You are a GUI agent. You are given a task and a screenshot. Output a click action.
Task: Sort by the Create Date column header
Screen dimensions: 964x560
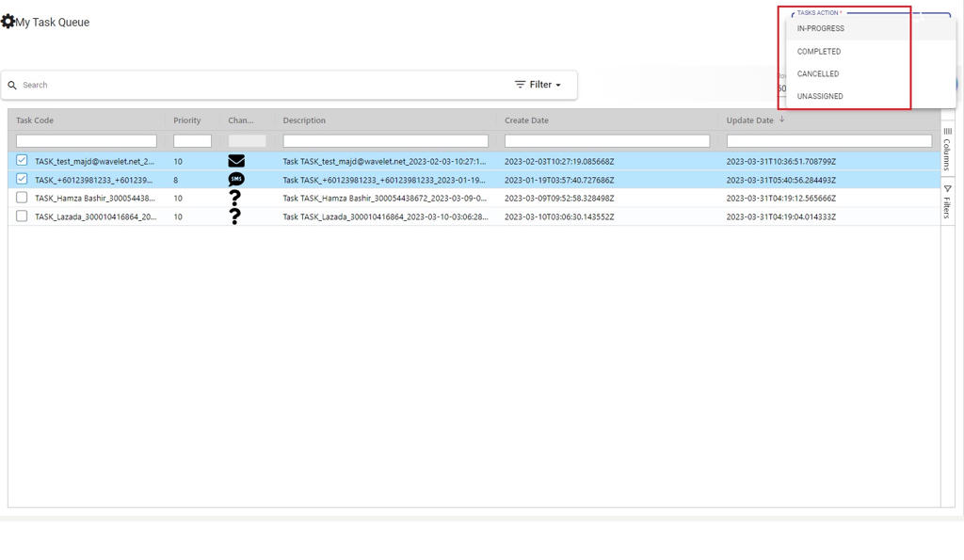(526, 120)
